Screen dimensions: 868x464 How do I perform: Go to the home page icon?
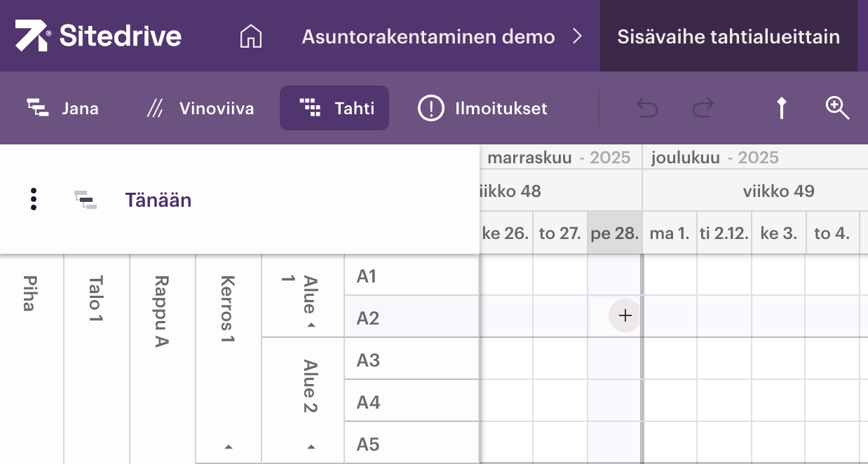coord(250,36)
